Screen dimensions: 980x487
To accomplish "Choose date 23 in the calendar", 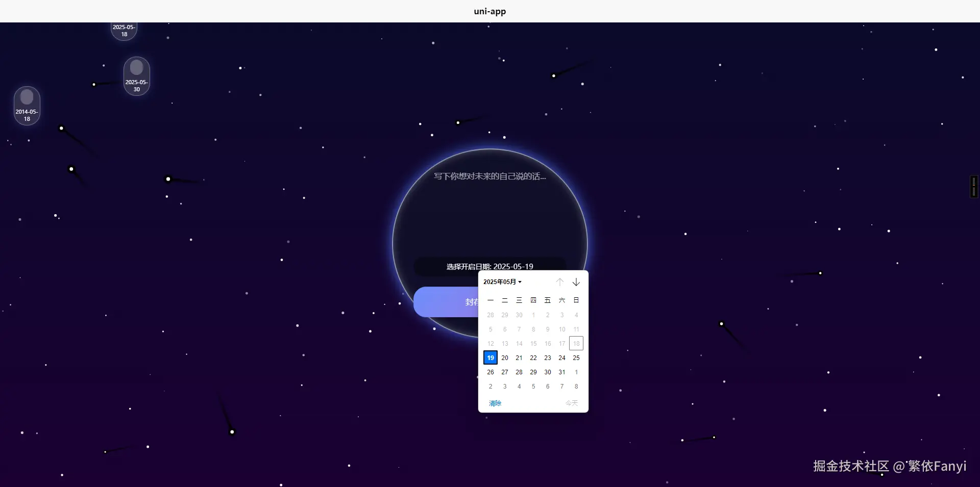I will (x=548, y=358).
